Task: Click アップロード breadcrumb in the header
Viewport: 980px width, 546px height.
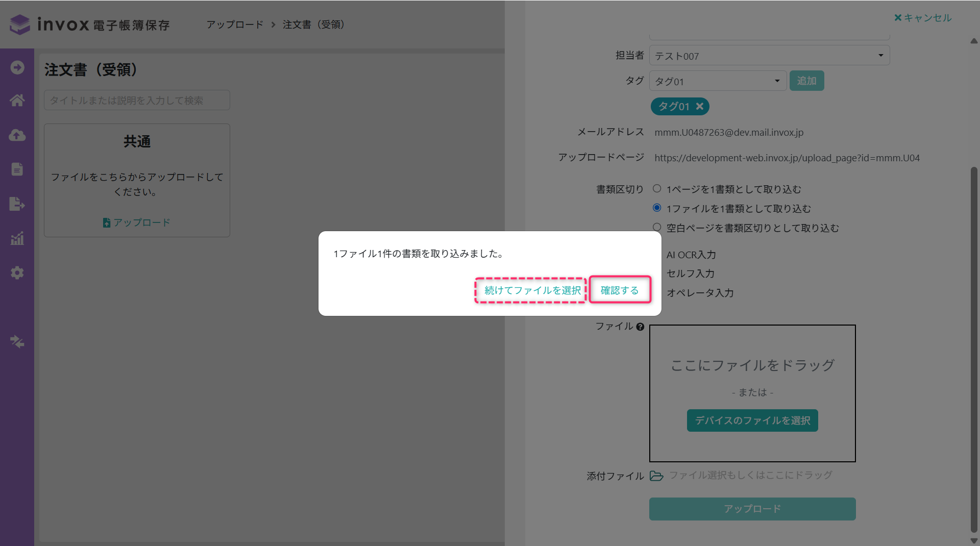Action: coord(235,24)
